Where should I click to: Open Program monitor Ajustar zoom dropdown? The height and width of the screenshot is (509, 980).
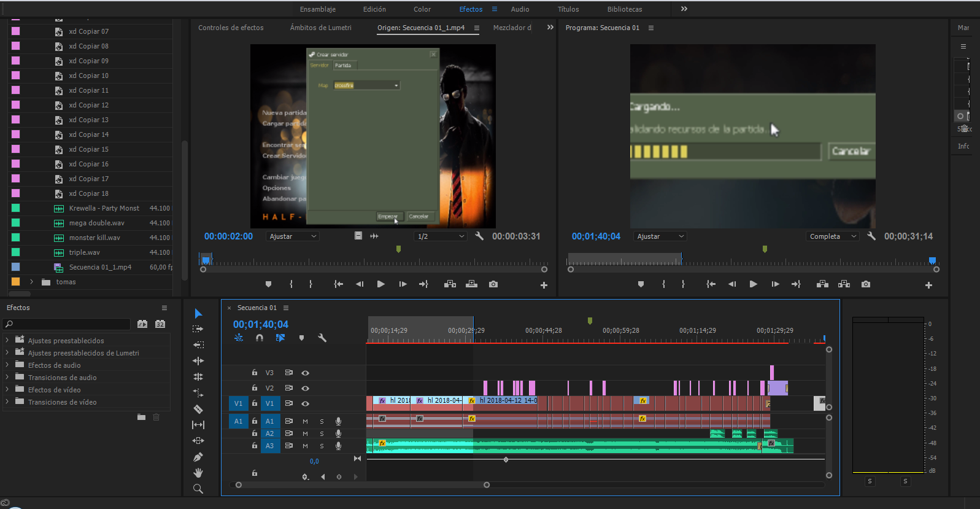[x=660, y=236]
